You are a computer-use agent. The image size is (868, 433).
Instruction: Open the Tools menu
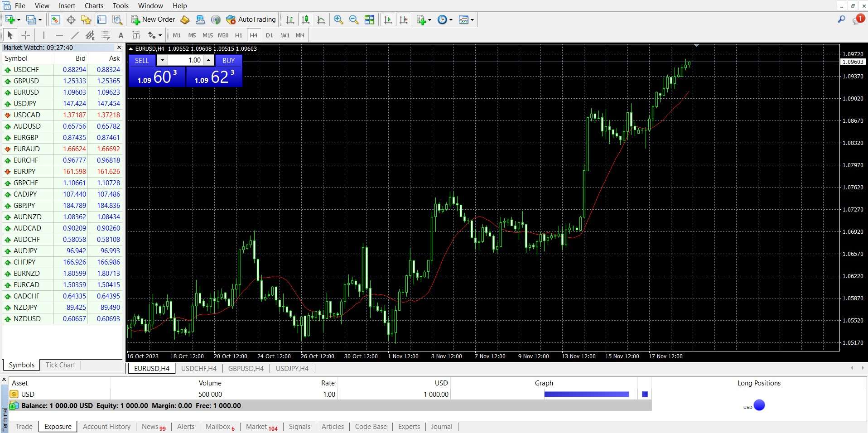click(x=121, y=6)
